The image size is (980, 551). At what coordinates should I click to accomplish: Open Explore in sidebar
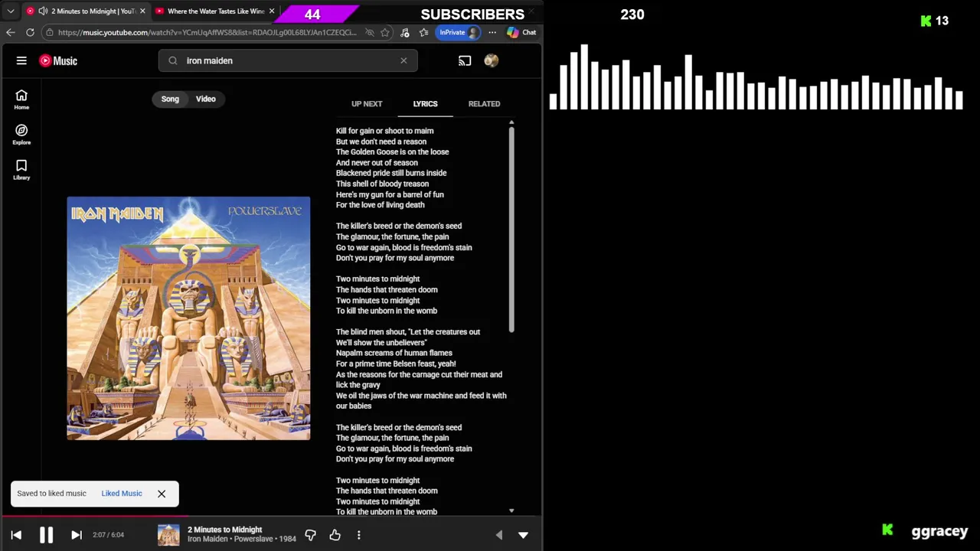[x=21, y=134]
